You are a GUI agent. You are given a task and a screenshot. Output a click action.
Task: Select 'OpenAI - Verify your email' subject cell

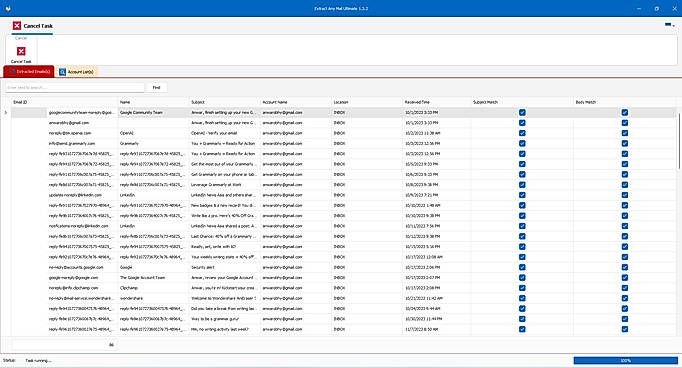click(x=225, y=133)
